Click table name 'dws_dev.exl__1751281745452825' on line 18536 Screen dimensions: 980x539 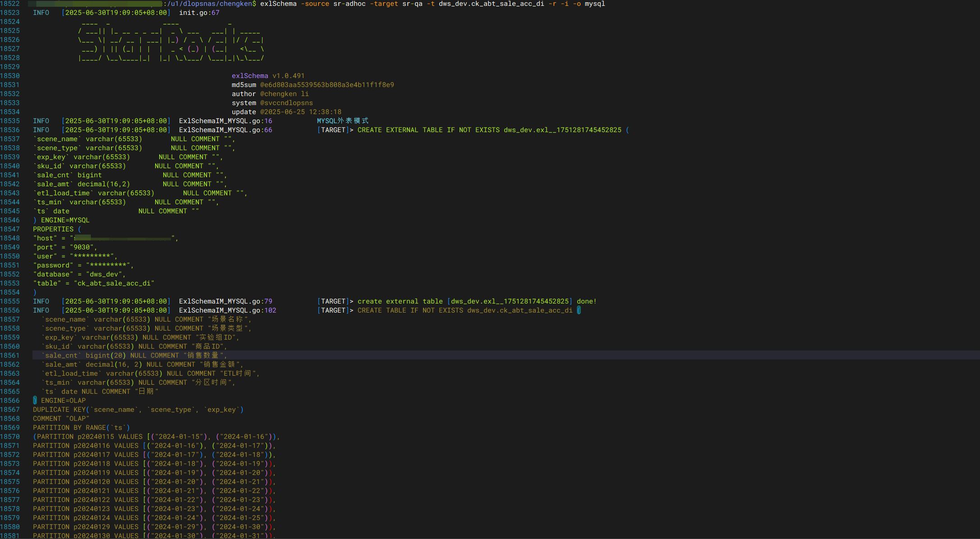click(x=562, y=130)
